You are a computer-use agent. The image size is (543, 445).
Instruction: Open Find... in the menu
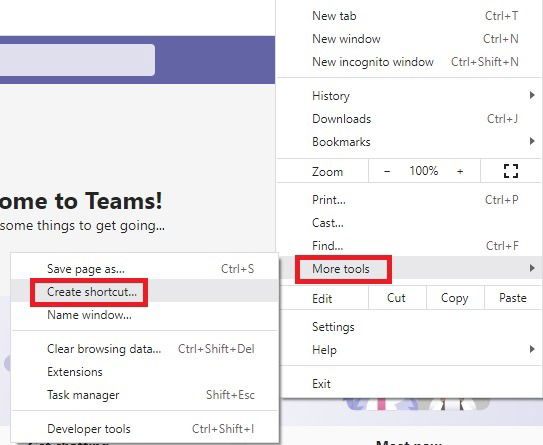(x=409, y=246)
